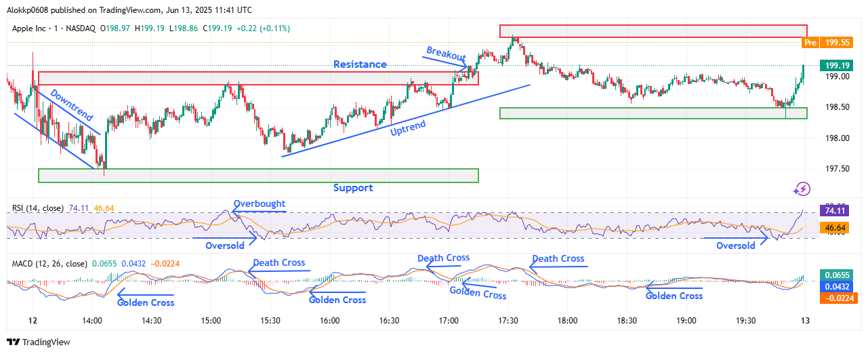Click the 15:00 time axis label

[x=211, y=320]
